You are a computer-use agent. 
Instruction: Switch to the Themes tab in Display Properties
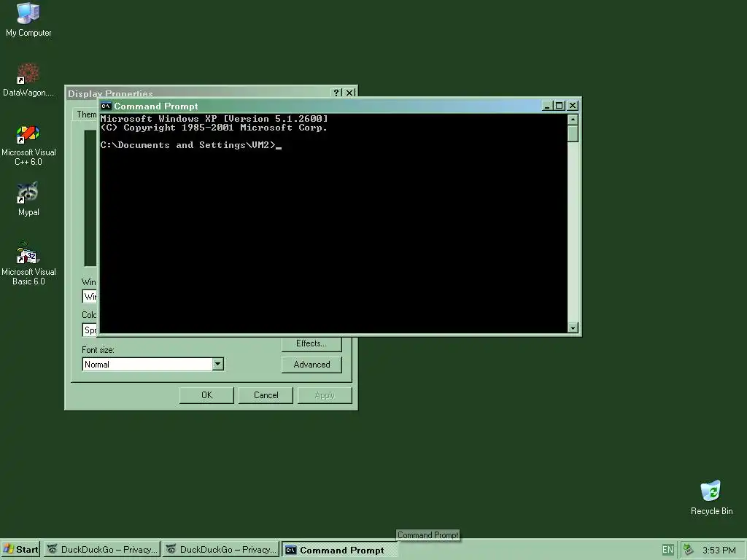(86, 114)
